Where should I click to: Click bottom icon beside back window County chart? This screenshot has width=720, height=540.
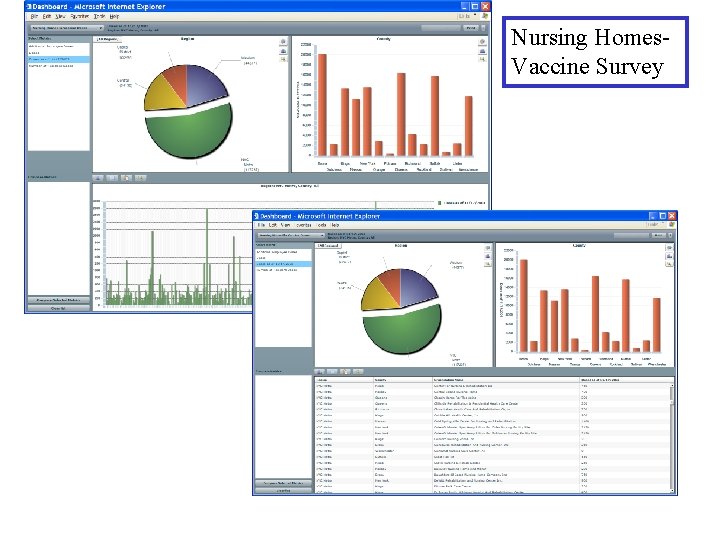pos(482,59)
